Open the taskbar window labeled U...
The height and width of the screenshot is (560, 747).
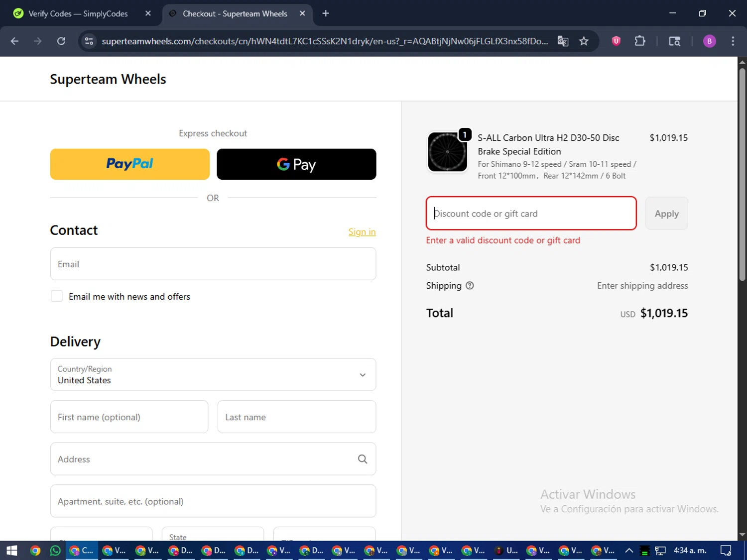coord(506,551)
